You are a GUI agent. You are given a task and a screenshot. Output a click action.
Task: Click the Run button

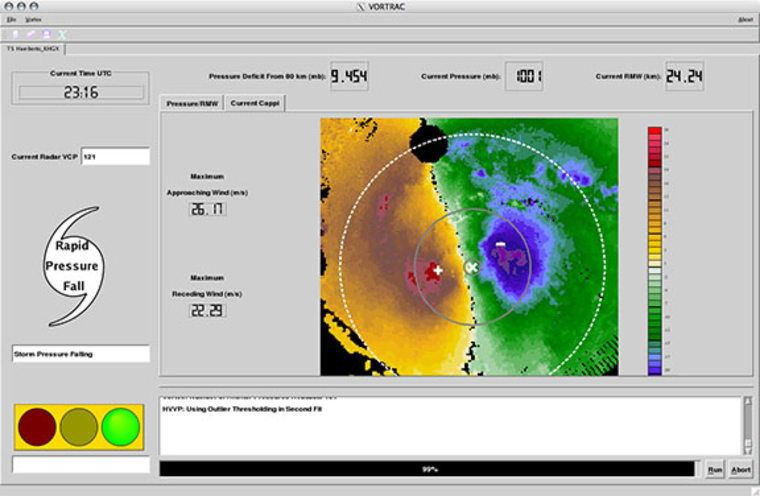(x=714, y=469)
